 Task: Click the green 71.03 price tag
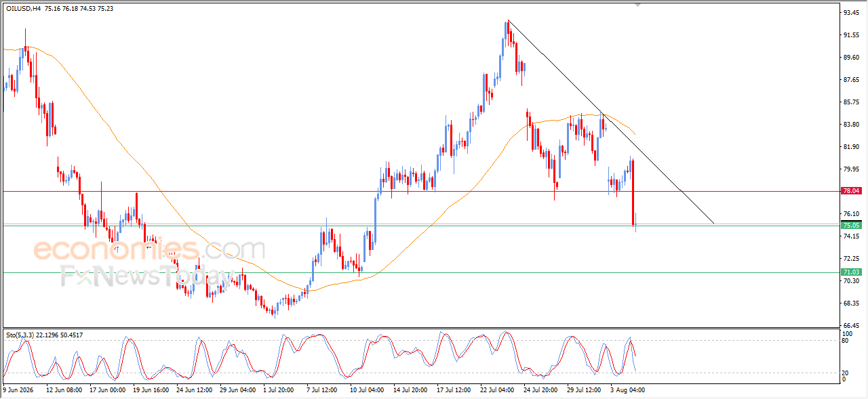pyautogui.click(x=850, y=272)
